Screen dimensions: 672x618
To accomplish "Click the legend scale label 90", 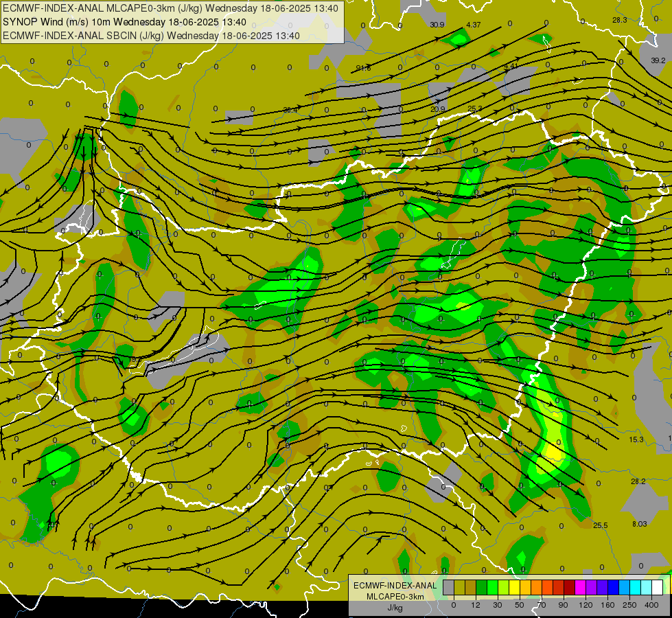I will pos(563,605).
